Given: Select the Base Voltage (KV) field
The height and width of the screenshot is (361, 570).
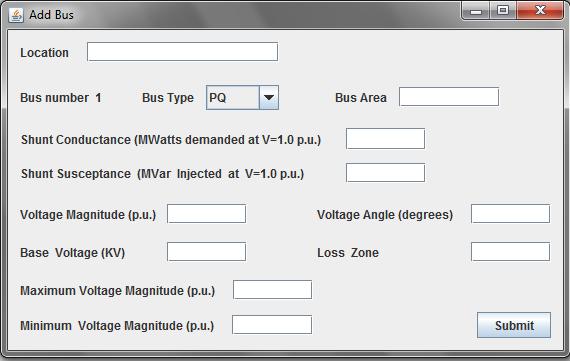Looking at the screenshot, I should 206,252.
